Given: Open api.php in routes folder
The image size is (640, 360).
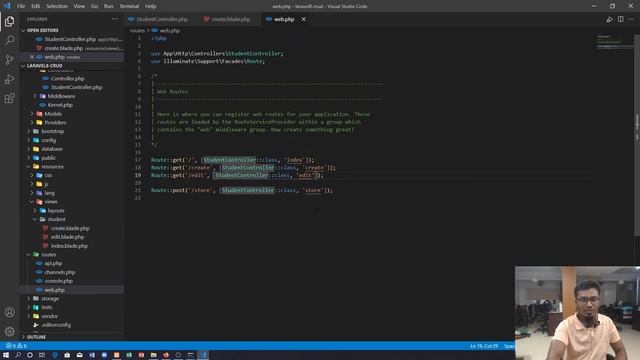Looking at the screenshot, I should click(53, 263).
